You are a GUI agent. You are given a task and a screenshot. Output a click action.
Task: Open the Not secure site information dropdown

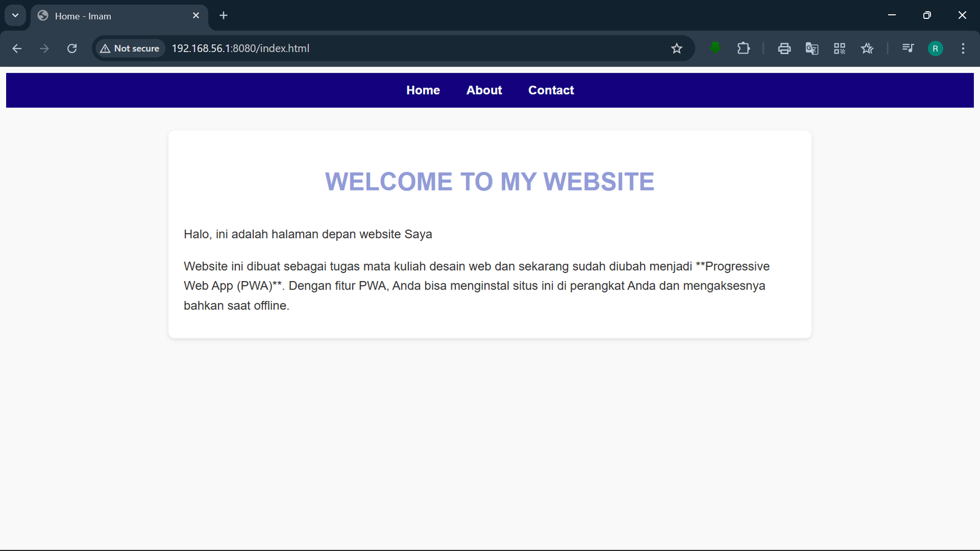[x=129, y=48]
